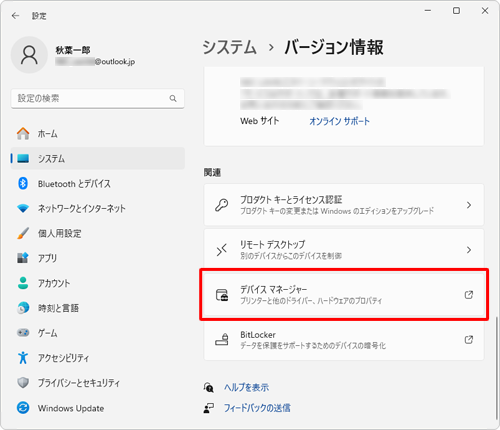Open ネットワークとインターネット settings
500x430 pixels.
(x=98, y=209)
